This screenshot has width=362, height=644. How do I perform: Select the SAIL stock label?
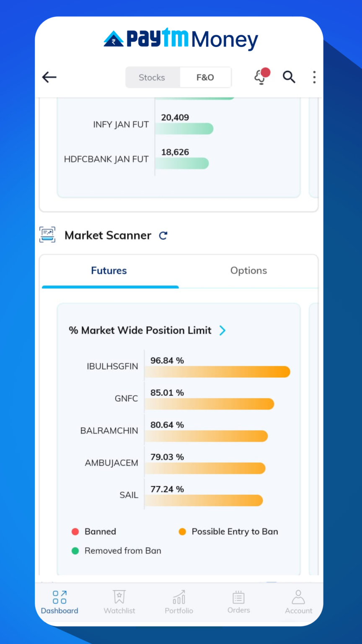point(129,495)
